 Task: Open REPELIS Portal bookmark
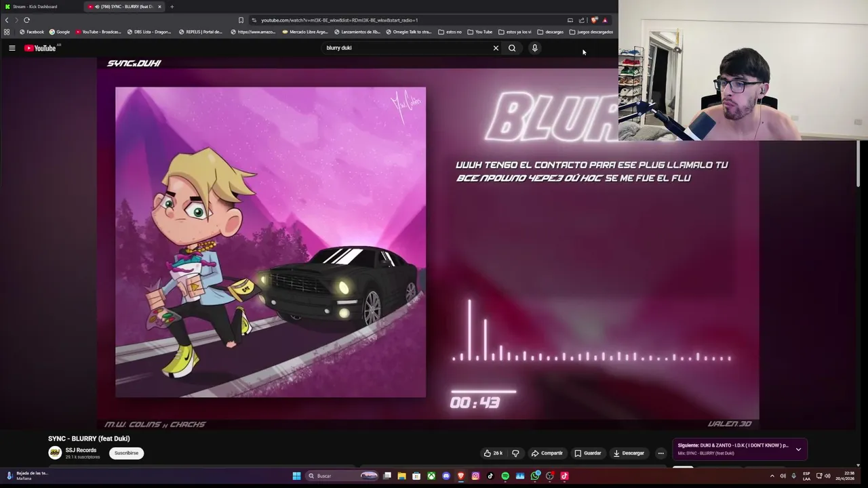pyautogui.click(x=201, y=32)
